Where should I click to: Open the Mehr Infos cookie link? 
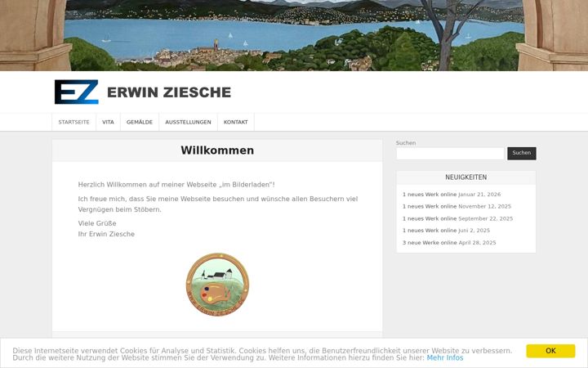coord(445,358)
